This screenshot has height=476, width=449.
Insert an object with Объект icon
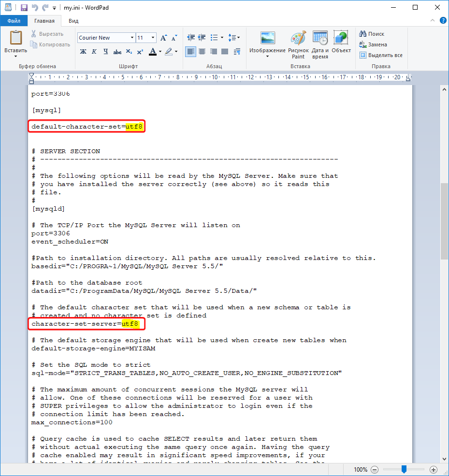coord(341,44)
